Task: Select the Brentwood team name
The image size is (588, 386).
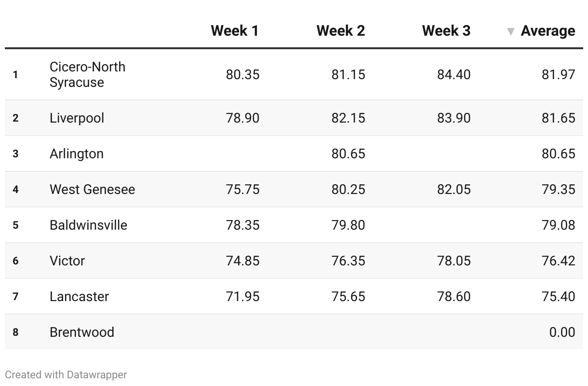Action: [82, 332]
